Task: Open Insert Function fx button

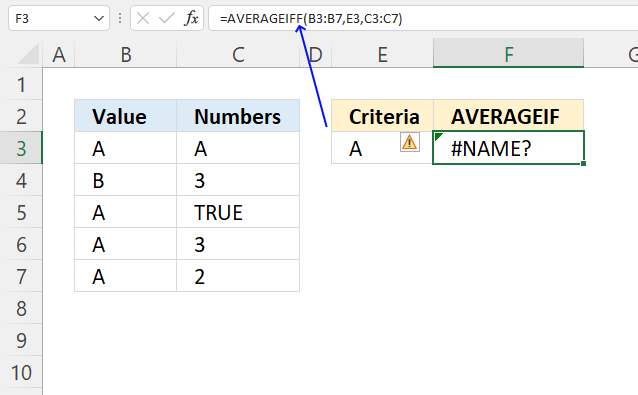Action: pyautogui.click(x=191, y=18)
